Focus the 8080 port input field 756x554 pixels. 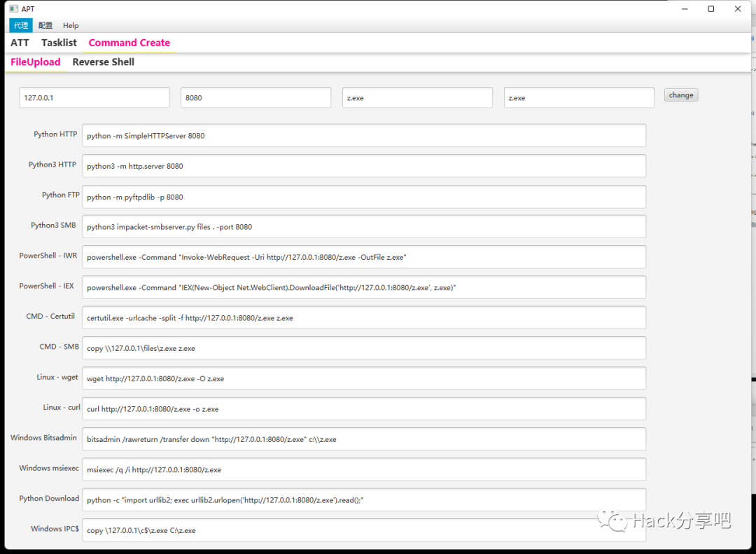click(x=256, y=97)
